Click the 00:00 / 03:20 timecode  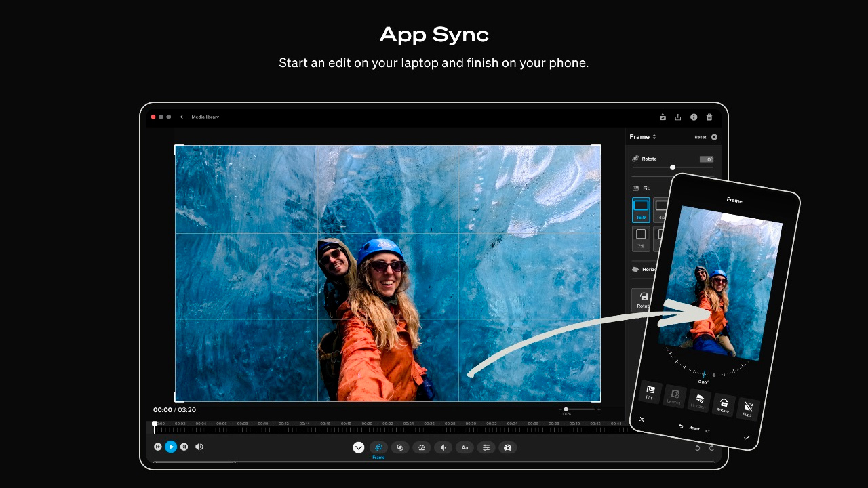[x=174, y=410]
